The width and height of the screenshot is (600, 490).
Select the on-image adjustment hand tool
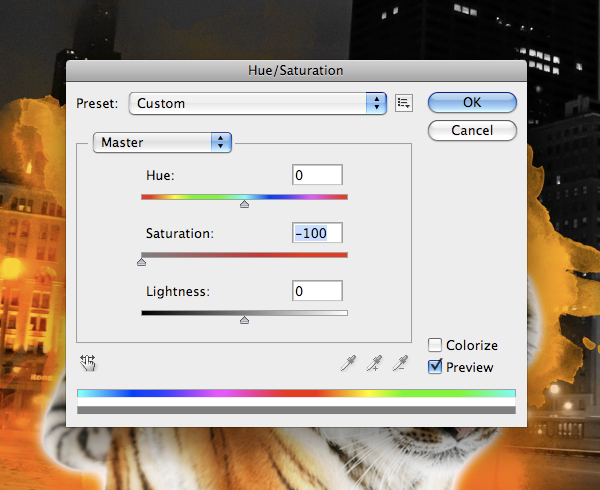[x=88, y=363]
